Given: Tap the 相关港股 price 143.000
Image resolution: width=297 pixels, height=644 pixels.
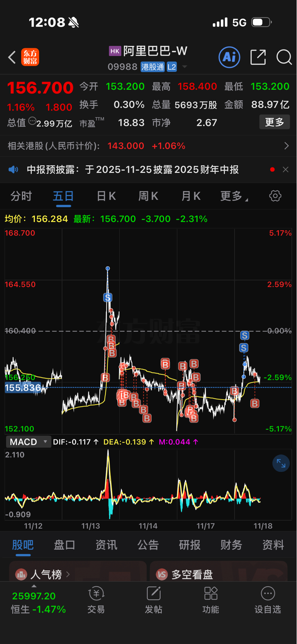Looking at the screenshot, I should pos(126,146).
